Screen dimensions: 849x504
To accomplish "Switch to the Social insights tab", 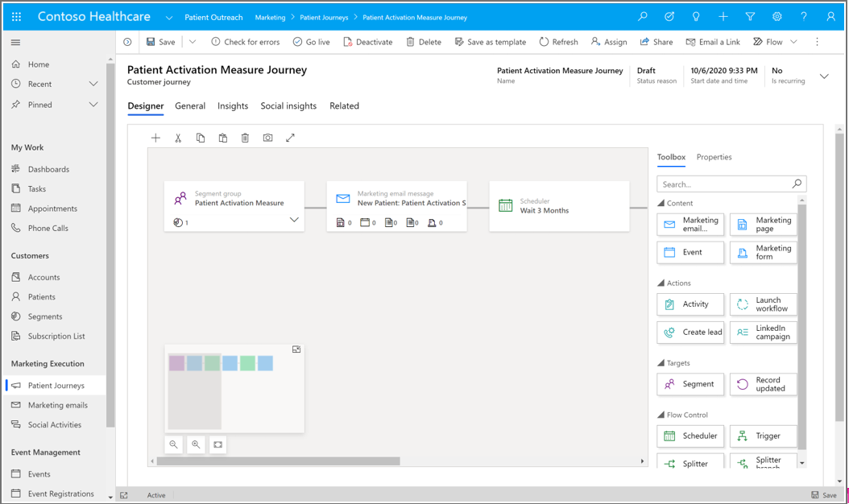I will pyautogui.click(x=288, y=106).
